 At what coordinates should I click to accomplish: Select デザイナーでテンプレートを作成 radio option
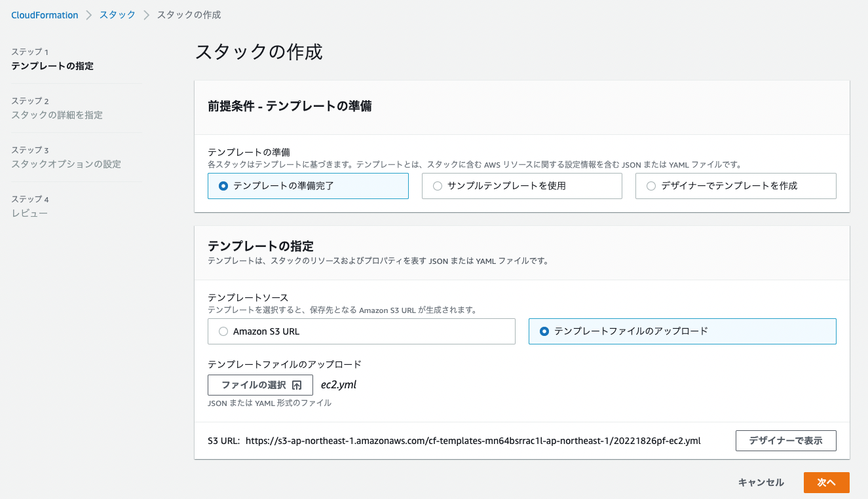coord(736,186)
